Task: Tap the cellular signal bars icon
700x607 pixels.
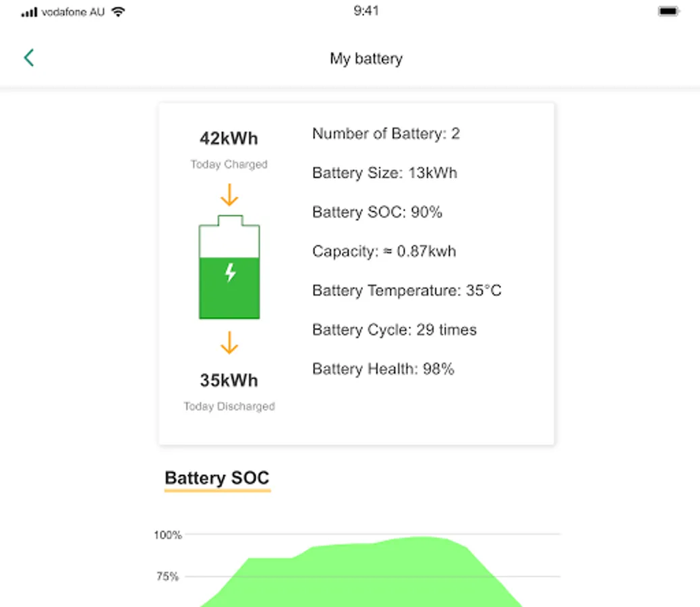Action: pyautogui.click(x=29, y=12)
